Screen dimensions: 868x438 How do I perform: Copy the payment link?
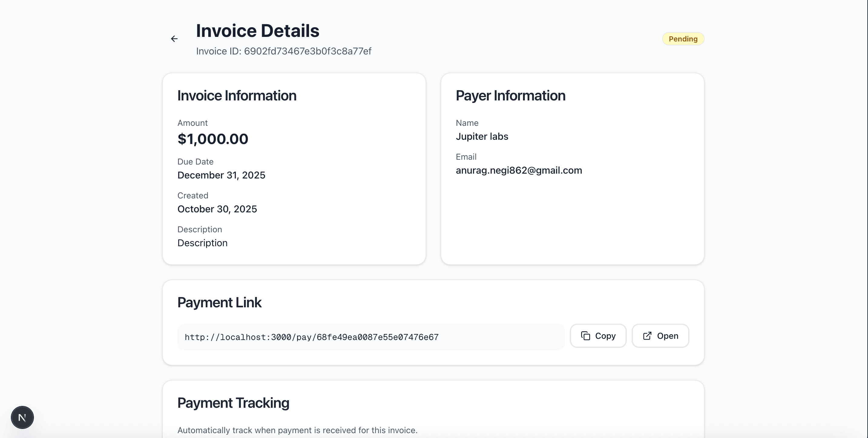tap(598, 336)
